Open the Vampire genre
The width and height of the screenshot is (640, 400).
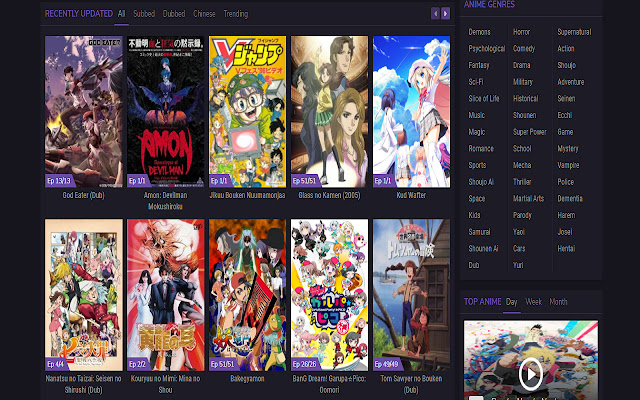[568, 165]
